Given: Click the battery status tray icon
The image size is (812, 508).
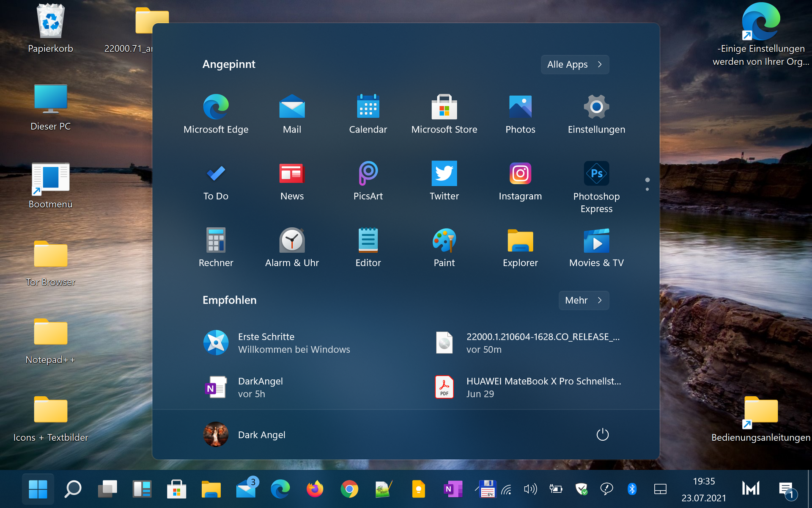Looking at the screenshot, I should tap(556, 489).
